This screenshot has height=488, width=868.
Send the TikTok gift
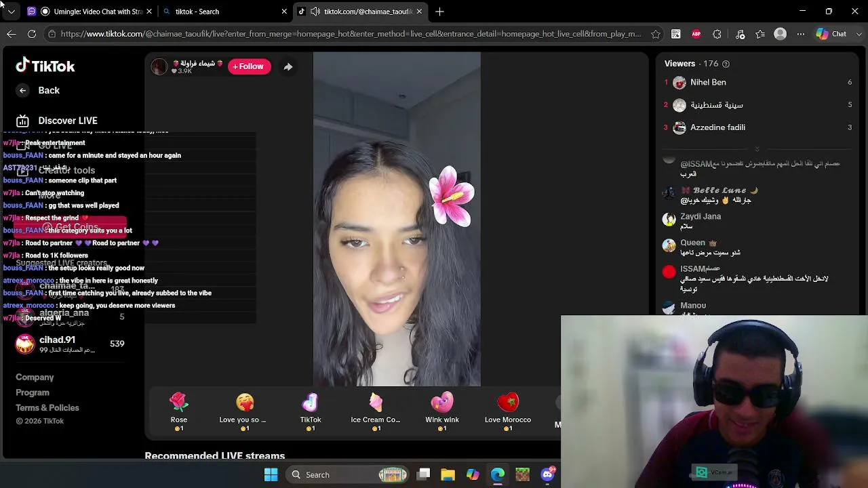pos(311,411)
